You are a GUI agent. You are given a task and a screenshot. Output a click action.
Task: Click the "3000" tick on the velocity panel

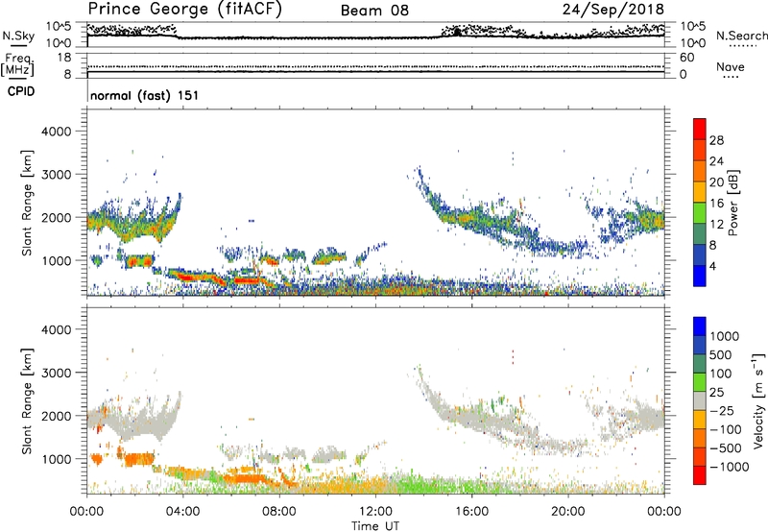[56, 373]
